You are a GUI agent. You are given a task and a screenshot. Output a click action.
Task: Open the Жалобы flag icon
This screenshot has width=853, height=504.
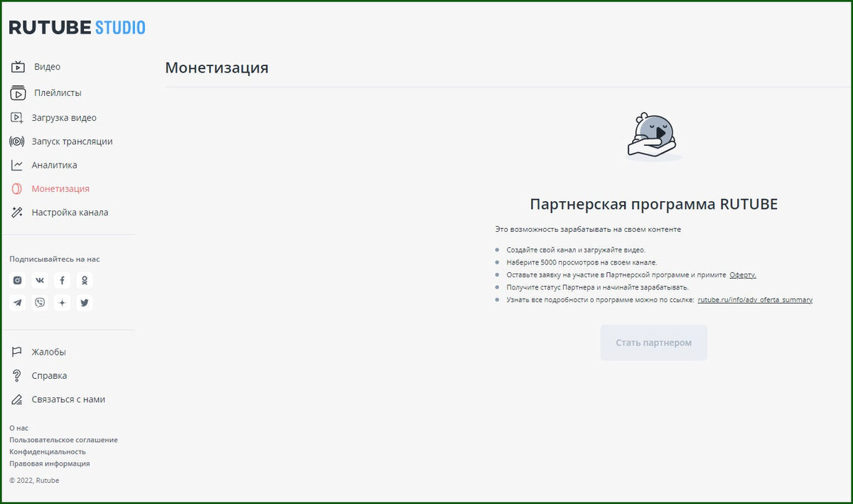(x=18, y=351)
